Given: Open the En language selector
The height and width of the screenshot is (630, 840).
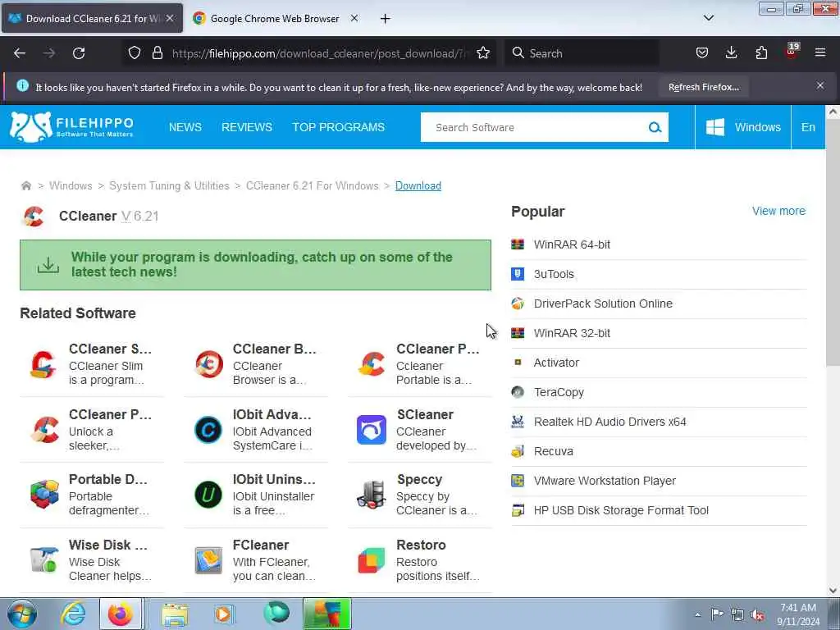Looking at the screenshot, I should (808, 127).
